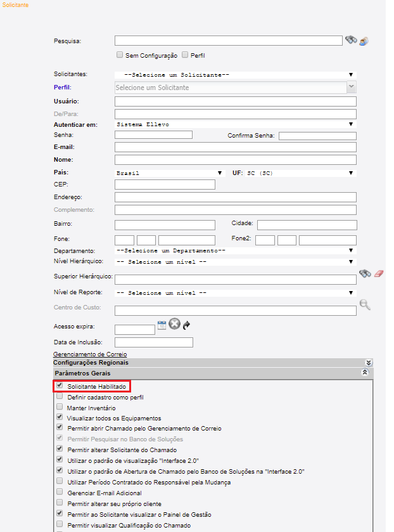
Task: Toggle the Sem Configuração checkbox
Action: pyautogui.click(x=119, y=55)
